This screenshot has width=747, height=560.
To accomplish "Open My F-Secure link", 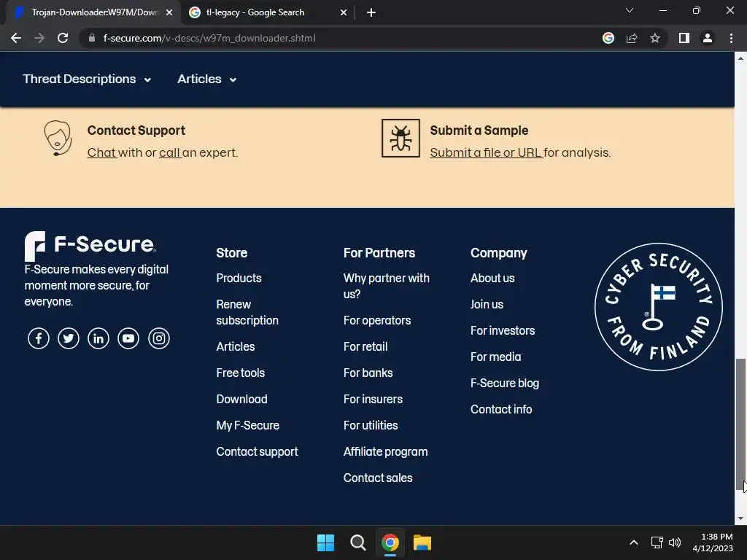I will 248,425.
